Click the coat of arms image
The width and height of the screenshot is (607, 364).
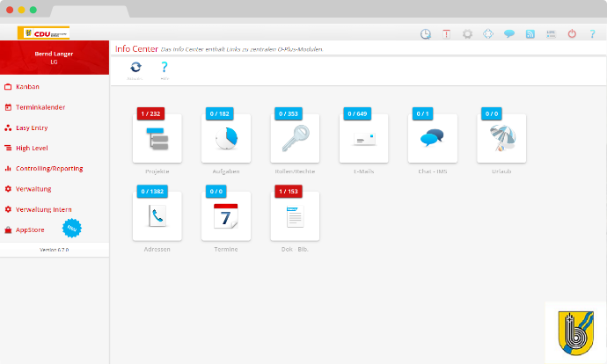coord(576,332)
